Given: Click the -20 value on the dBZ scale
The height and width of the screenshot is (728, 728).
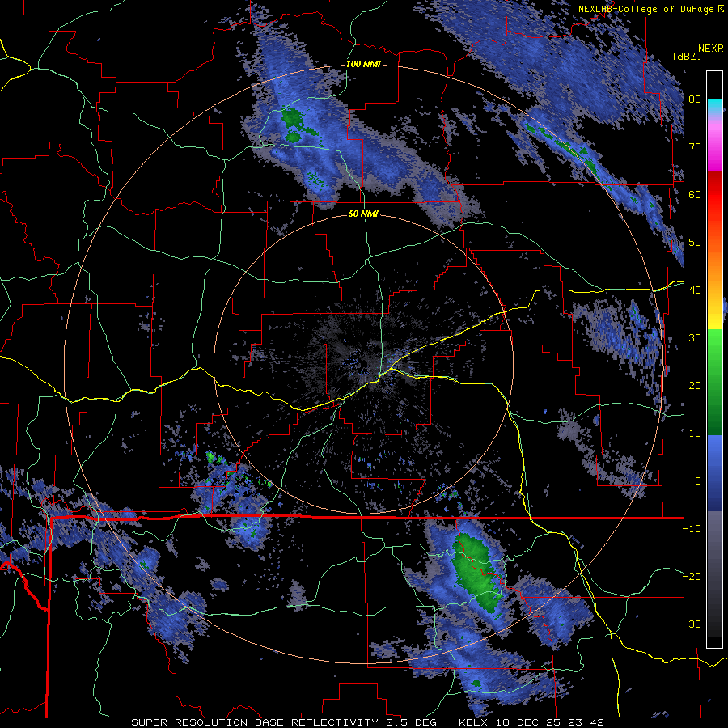Looking at the screenshot, I should 692,577.
